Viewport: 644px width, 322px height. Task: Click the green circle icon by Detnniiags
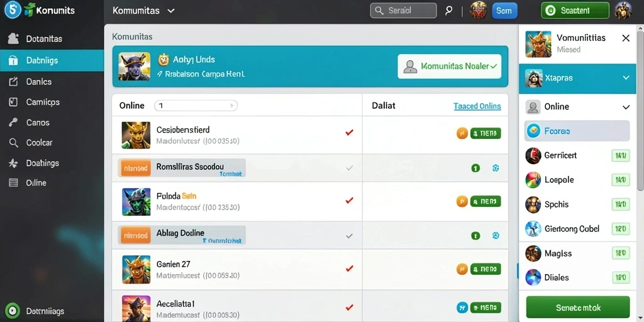pos(13,311)
